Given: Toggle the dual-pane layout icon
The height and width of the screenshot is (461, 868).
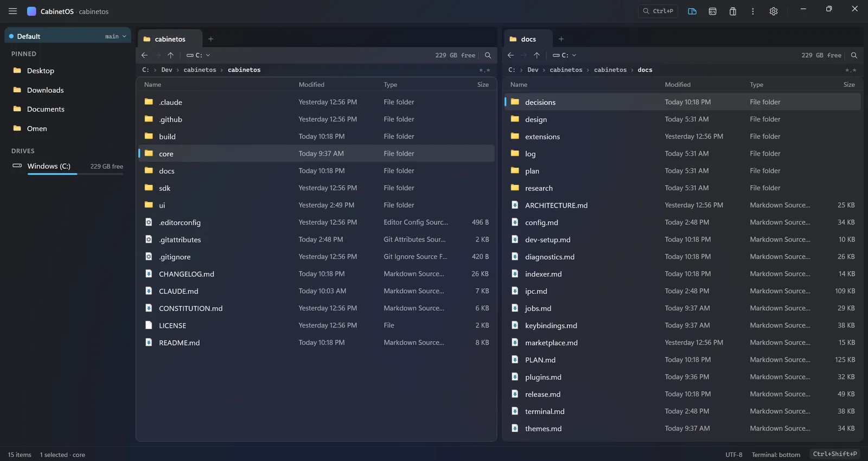Looking at the screenshot, I should tap(692, 11).
